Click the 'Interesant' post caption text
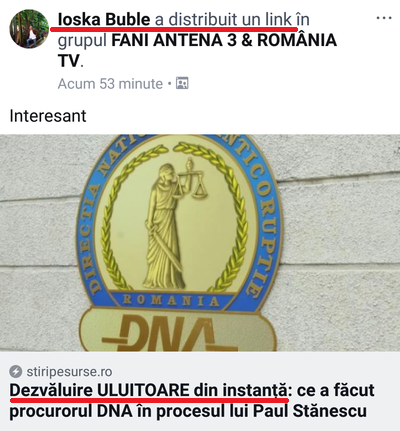This screenshot has height=431, width=400. coord(48,116)
